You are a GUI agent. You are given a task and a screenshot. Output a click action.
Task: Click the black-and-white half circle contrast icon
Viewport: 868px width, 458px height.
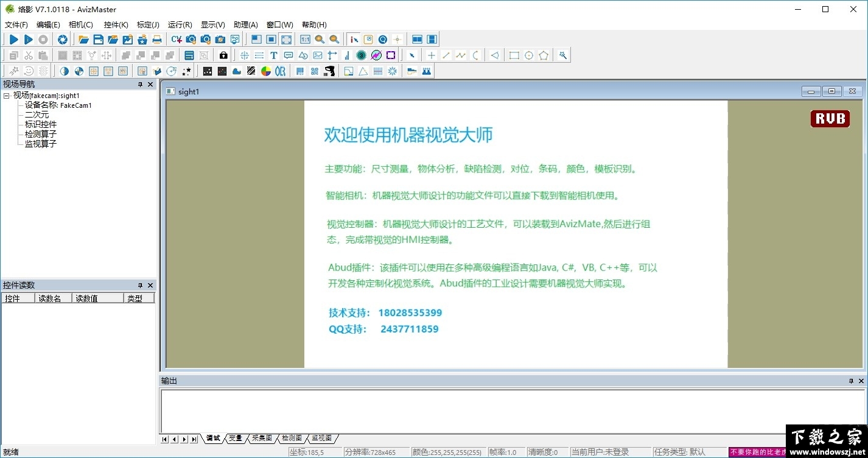[64, 71]
